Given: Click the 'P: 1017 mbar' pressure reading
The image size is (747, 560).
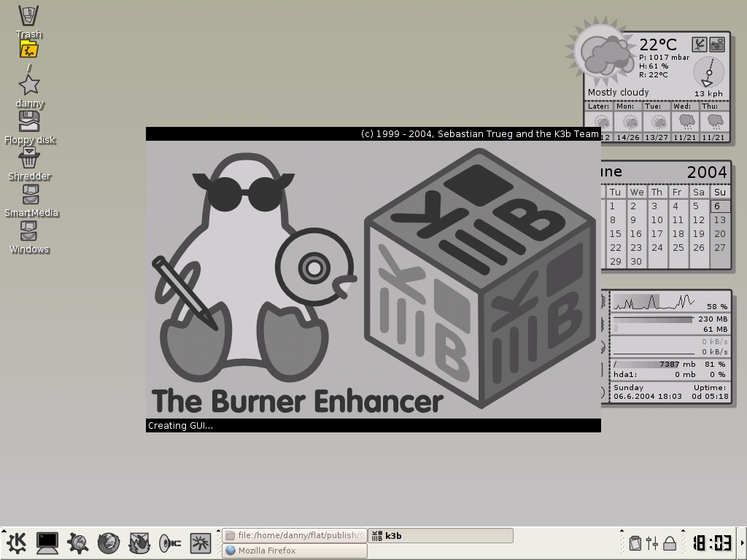Looking at the screenshot, I should [x=664, y=57].
